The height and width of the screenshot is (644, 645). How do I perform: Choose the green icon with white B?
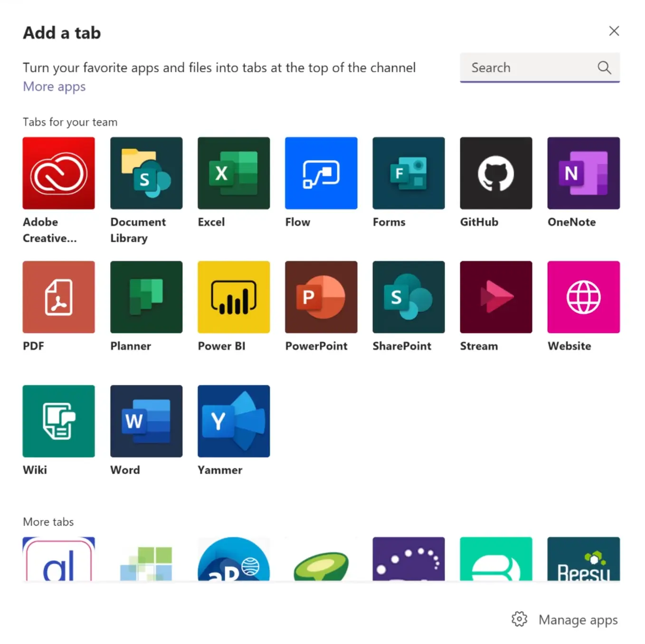(496, 559)
